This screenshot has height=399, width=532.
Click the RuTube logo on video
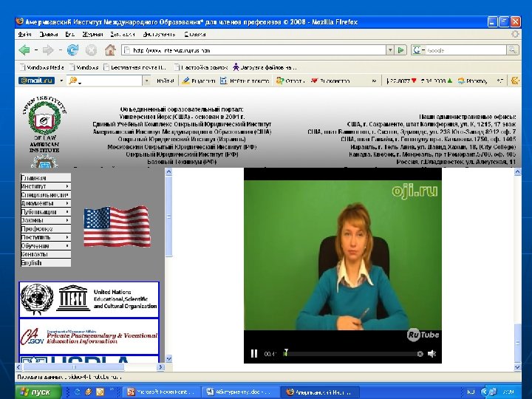pos(423,335)
